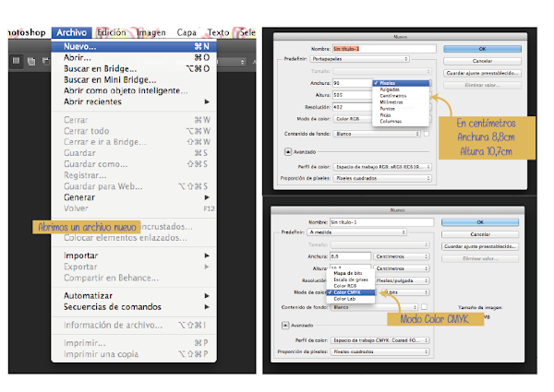This screenshot has width=554, height=392.
Task: Open the Predefinir Portapapeles dropdown
Action: point(360,59)
